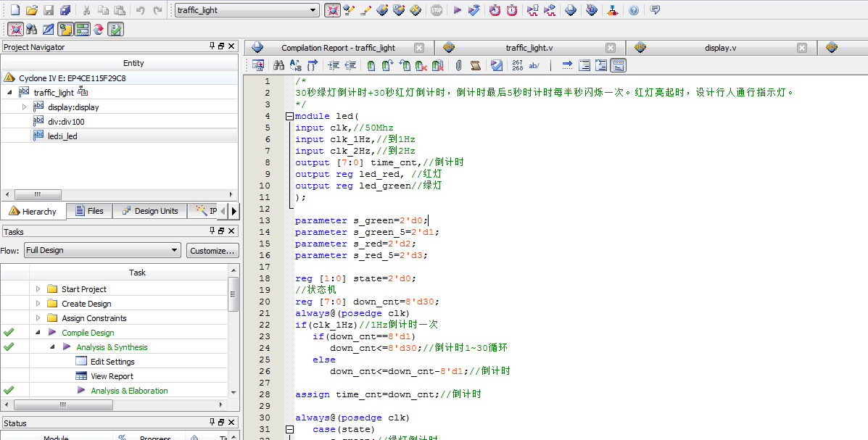Expand the display:display hierarchy node
Screen dimensions: 868x440
[24, 107]
